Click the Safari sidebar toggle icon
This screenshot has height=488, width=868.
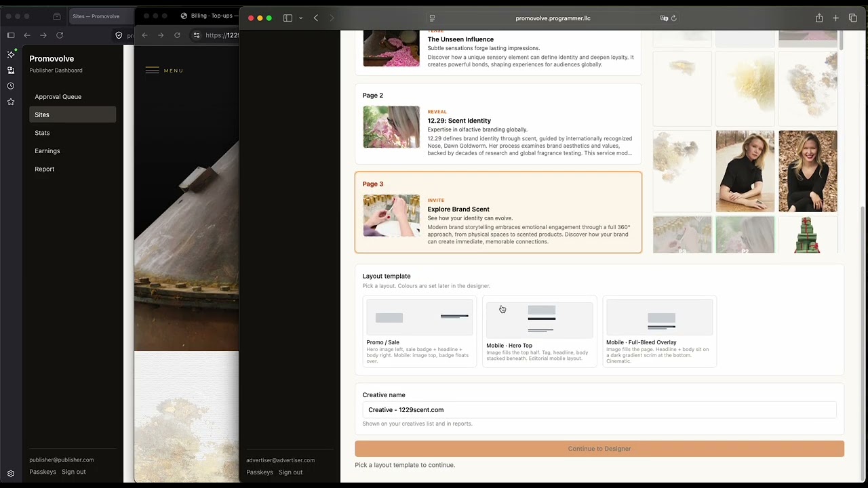point(288,18)
